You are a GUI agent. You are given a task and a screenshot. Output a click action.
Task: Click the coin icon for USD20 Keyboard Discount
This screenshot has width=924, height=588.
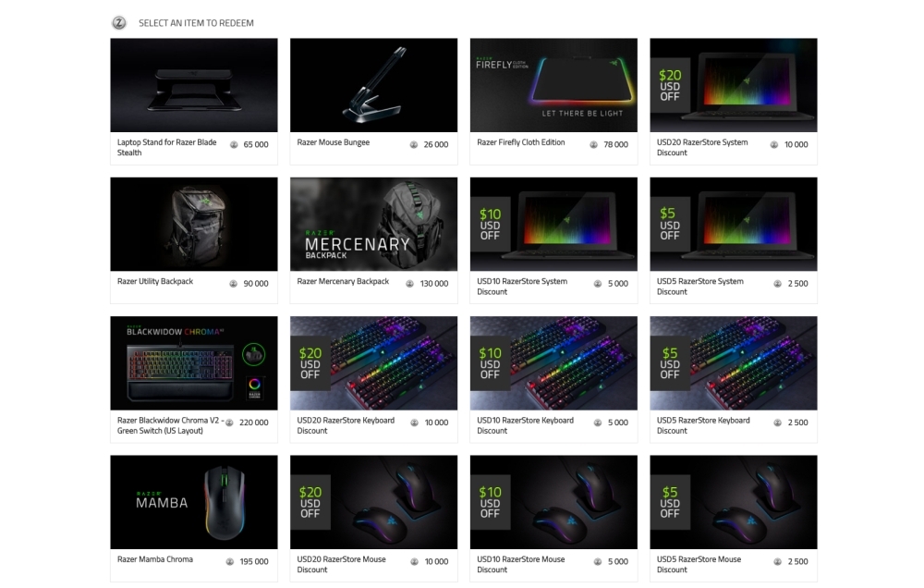414,423
